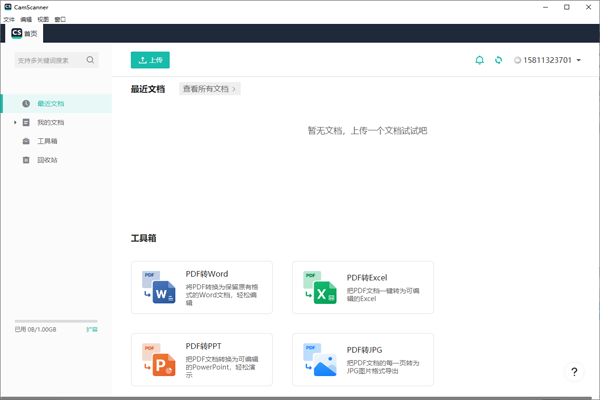Viewport: 600px width, 400px height.
Task: Open the 视图 menu
Action: point(43,19)
